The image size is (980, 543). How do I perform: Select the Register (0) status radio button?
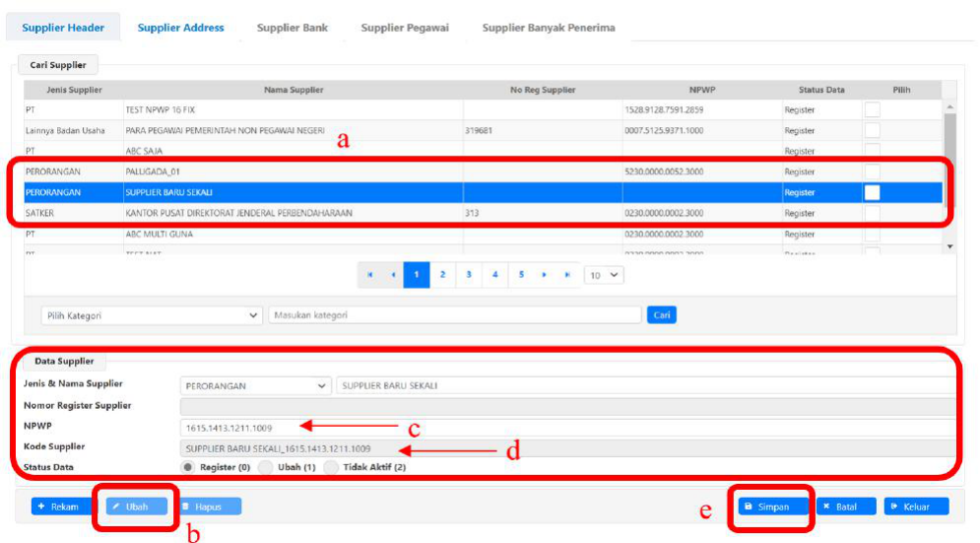tap(188, 466)
